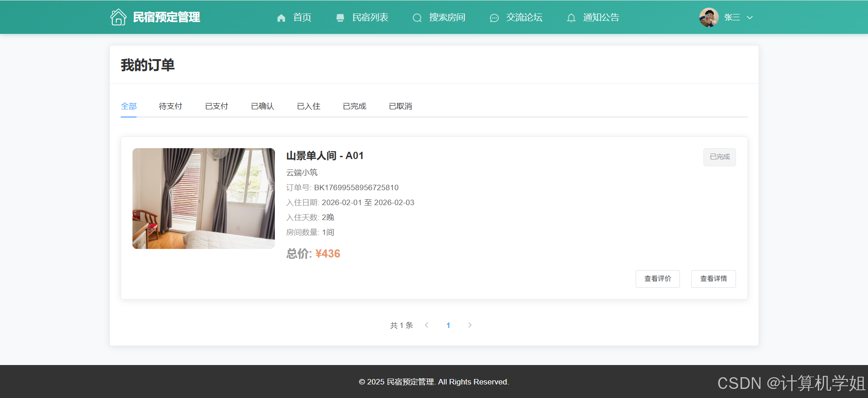Click the previous page arrow

[x=426, y=325]
